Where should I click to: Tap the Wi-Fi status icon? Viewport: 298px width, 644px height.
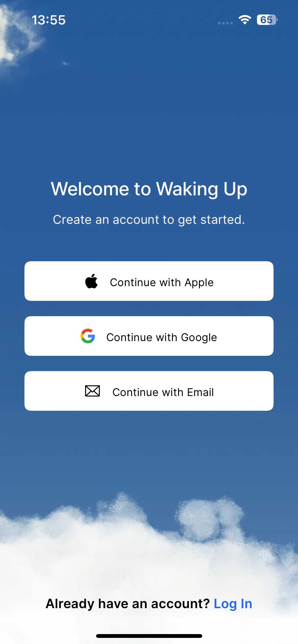click(245, 20)
